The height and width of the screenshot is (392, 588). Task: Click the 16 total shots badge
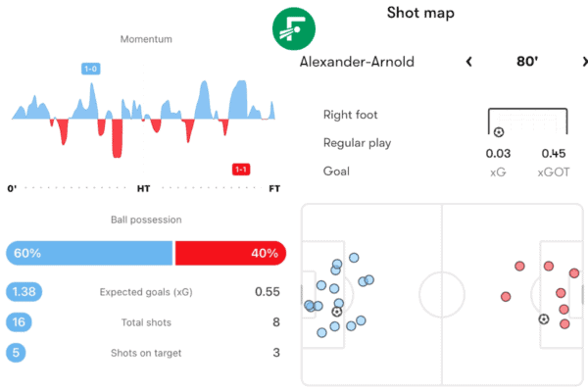click(x=19, y=322)
